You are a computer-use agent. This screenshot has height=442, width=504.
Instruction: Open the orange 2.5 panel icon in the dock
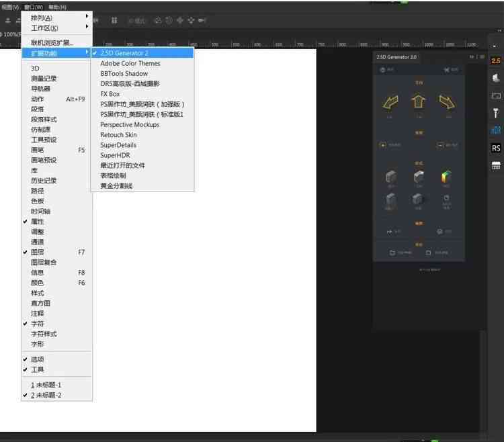coord(496,60)
